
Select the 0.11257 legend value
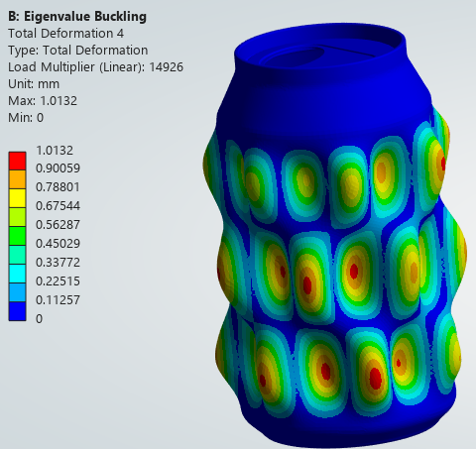pos(58,300)
